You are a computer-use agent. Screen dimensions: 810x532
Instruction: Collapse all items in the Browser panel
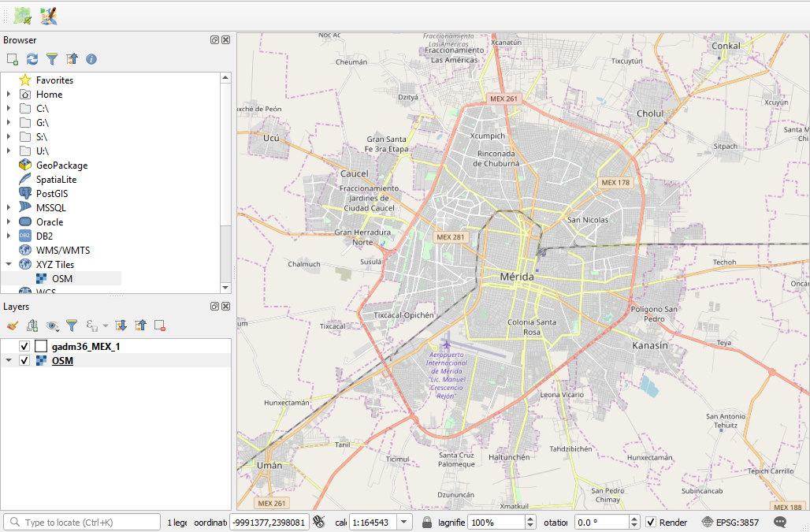coord(70,58)
